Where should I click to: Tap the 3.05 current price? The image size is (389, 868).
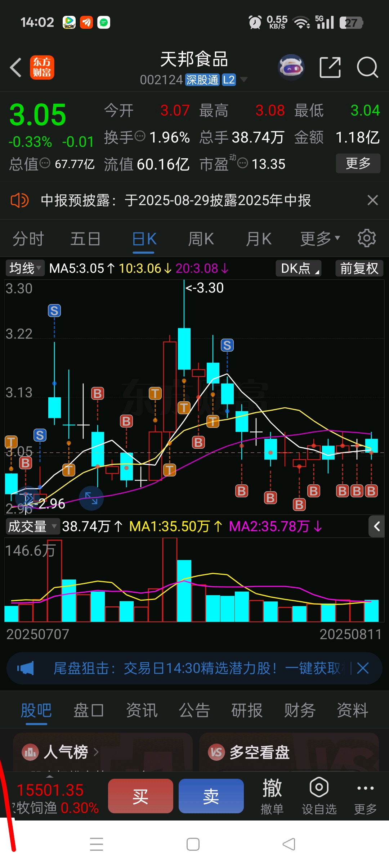click(38, 115)
